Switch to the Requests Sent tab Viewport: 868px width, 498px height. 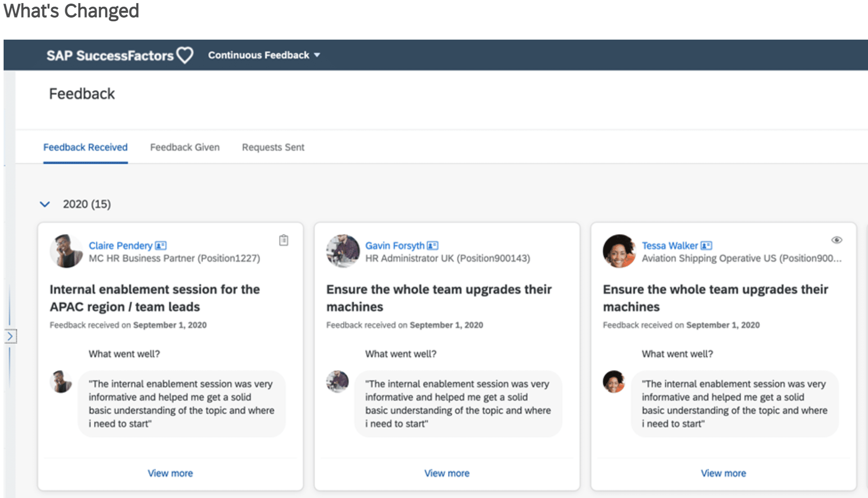click(x=273, y=147)
